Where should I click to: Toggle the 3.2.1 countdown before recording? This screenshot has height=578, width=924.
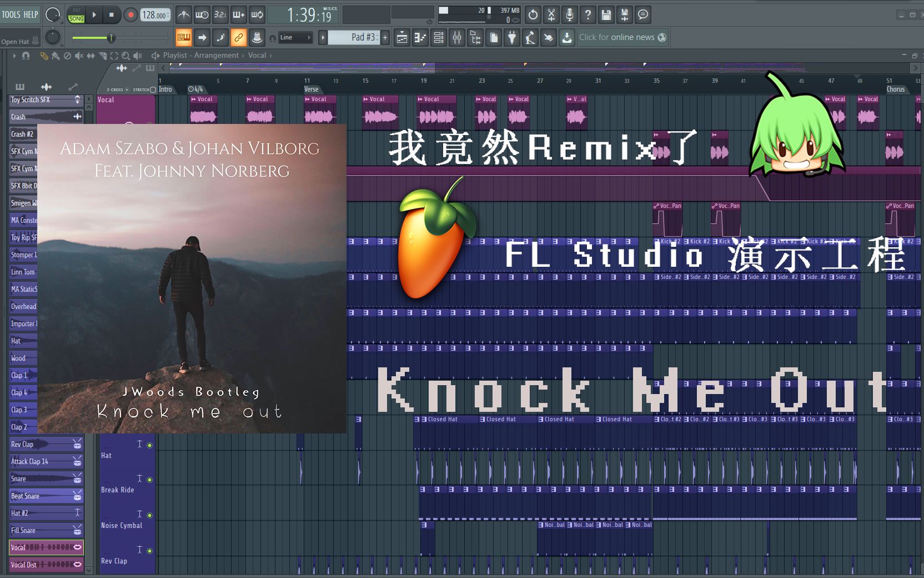click(220, 15)
